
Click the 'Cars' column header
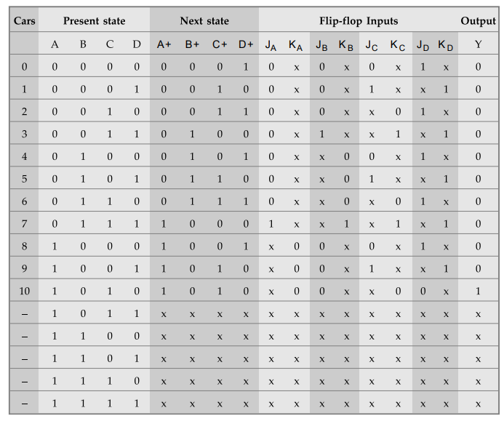click(x=25, y=21)
